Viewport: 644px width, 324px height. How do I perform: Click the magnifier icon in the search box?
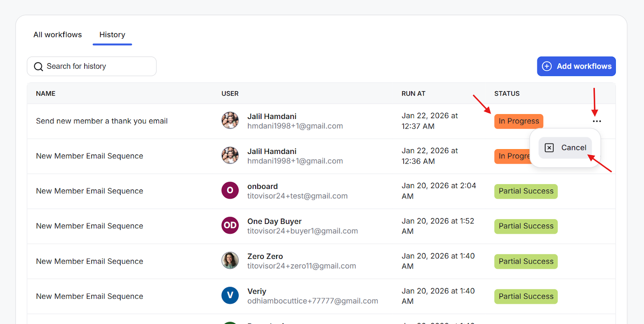coord(38,66)
